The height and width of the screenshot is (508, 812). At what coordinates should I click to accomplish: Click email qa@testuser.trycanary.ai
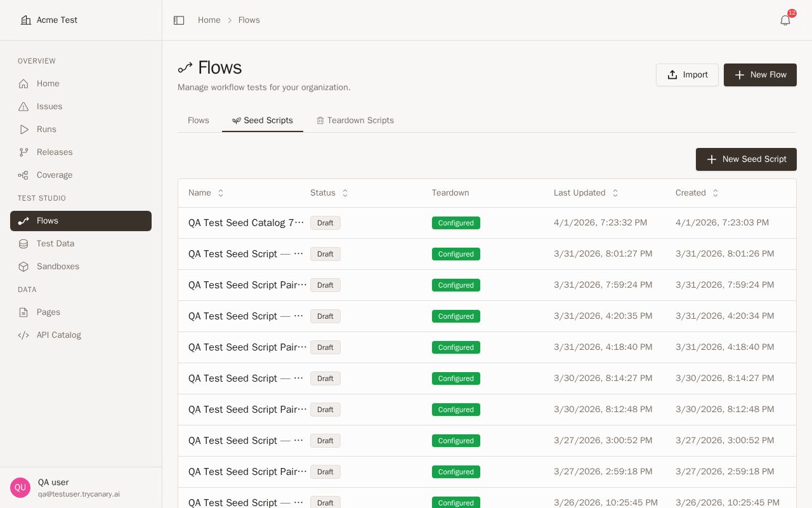click(x=79, y=494)
